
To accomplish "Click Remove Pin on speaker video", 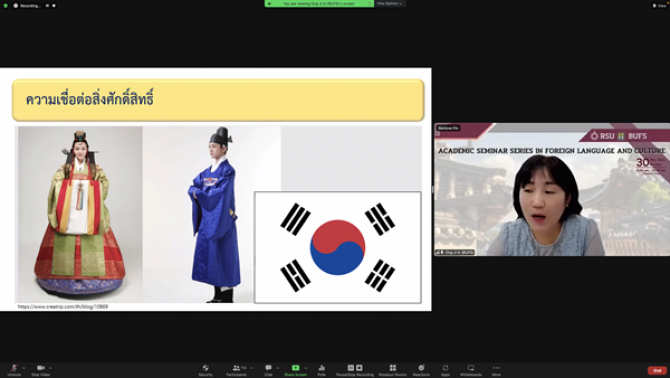I will (x=448, y=128).
